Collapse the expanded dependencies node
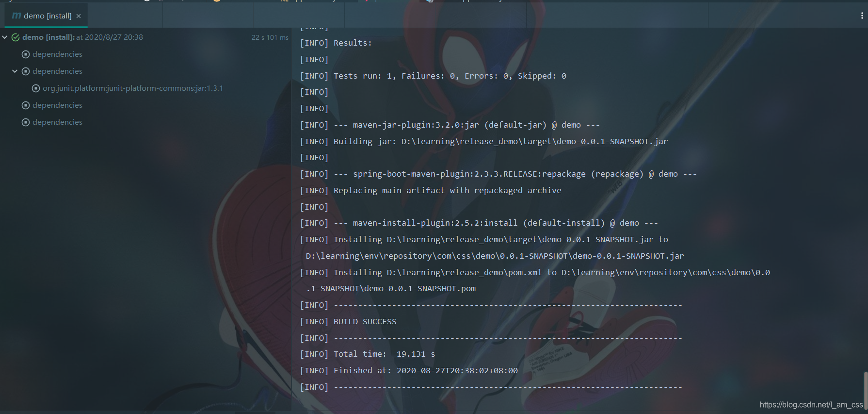Viewport: 868px width, 414px height. 15,71
